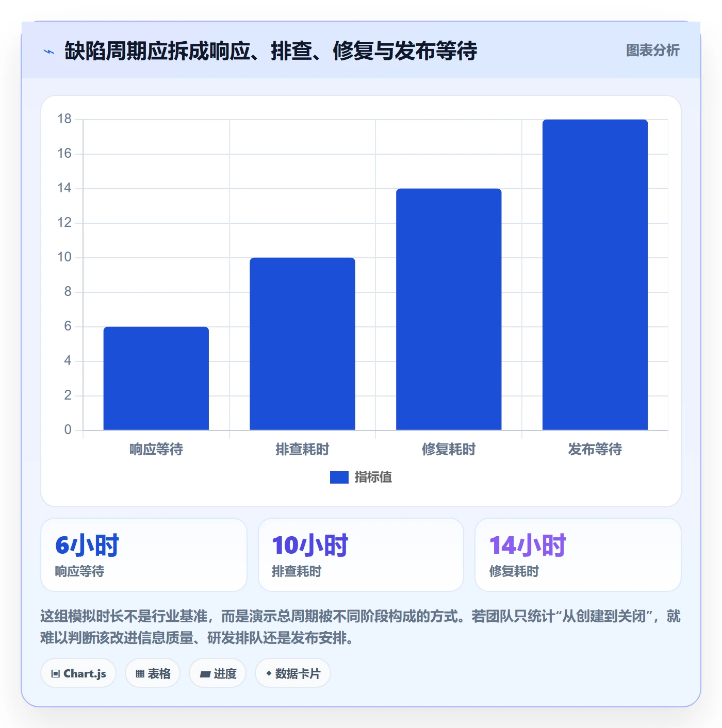This screenshot has width=722, height=728.
Task: Click the 进度 tag chip
Action: coord(218,673)
